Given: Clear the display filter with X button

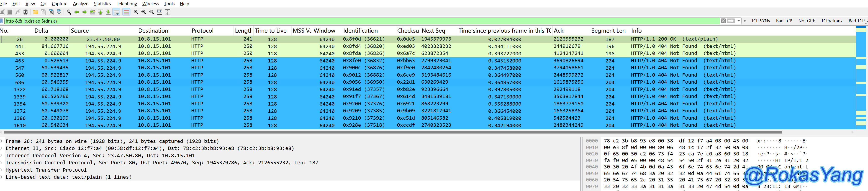Looking at the screenshot, I should click(723, 21).
